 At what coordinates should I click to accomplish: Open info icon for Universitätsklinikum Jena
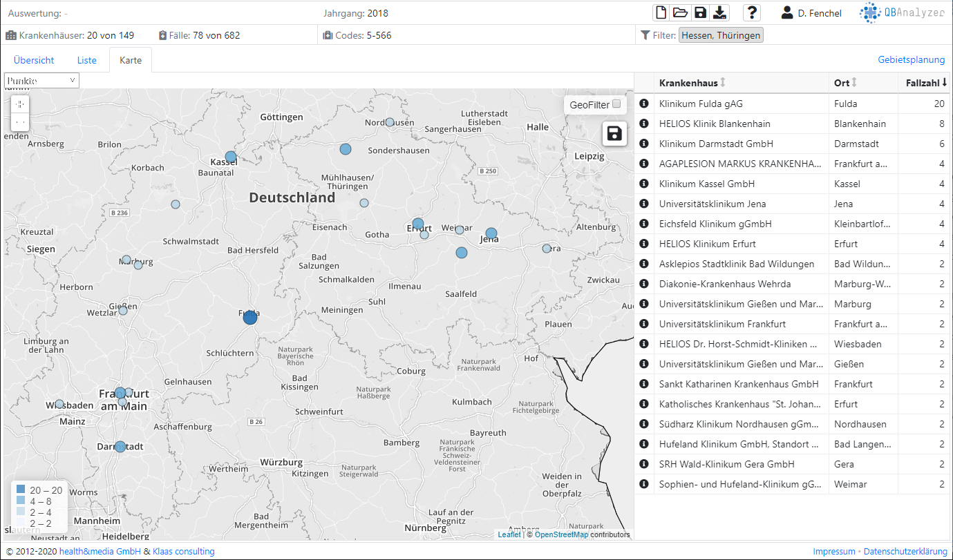point(644,204)
